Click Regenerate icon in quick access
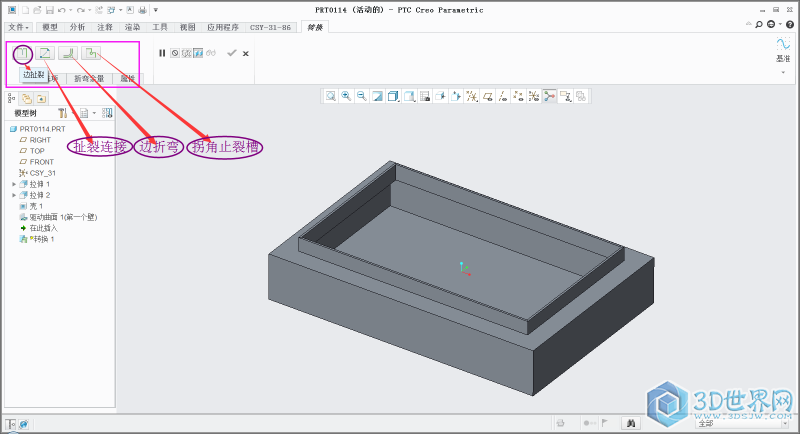Viewport: 800px width, 434px height. tap(99, 10)
